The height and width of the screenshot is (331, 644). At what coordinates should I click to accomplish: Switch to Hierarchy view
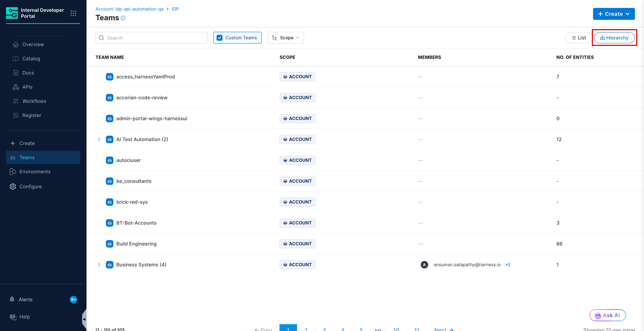click(x=614, y=38)
